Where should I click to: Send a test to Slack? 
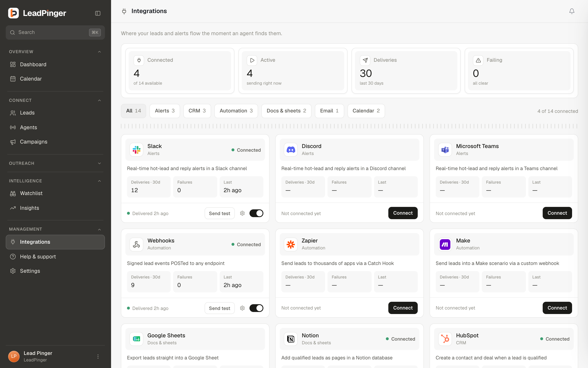[219, 213]
